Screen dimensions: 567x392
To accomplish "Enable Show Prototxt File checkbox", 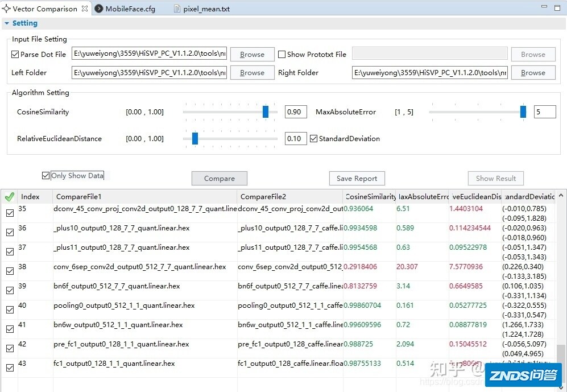I will click(x=282, y=54).
